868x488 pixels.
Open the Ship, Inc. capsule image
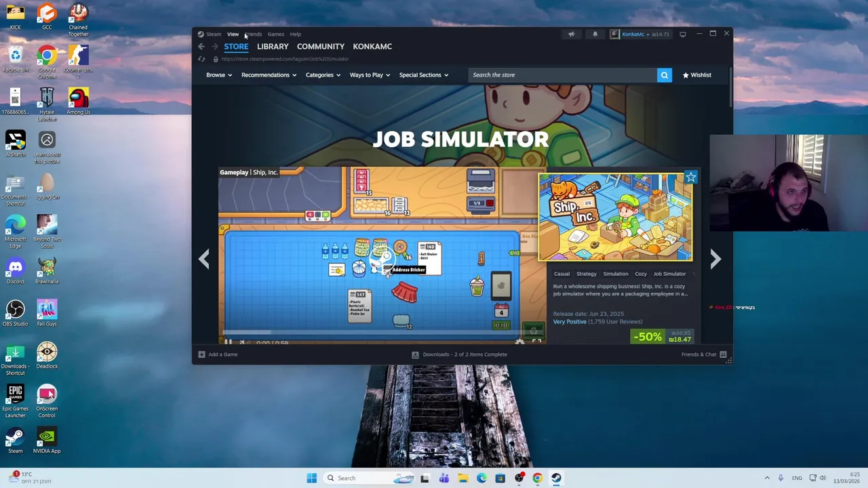pyautogui.click(x=616, y=217)
